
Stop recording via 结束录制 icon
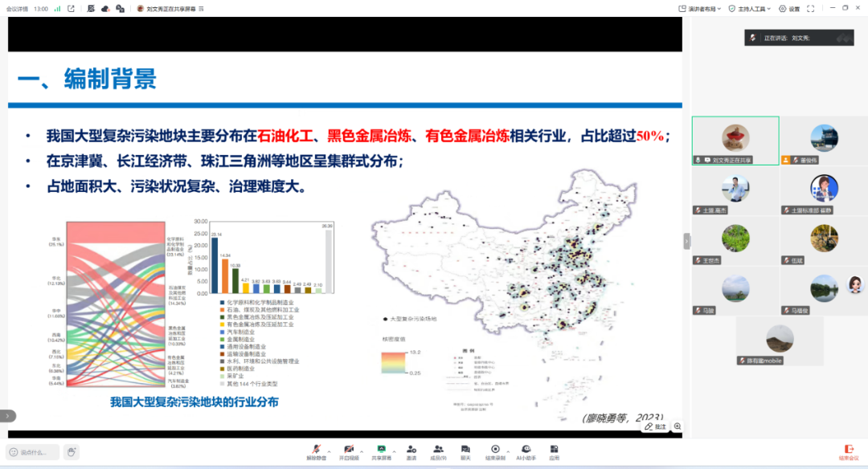(x=494, y=448)
